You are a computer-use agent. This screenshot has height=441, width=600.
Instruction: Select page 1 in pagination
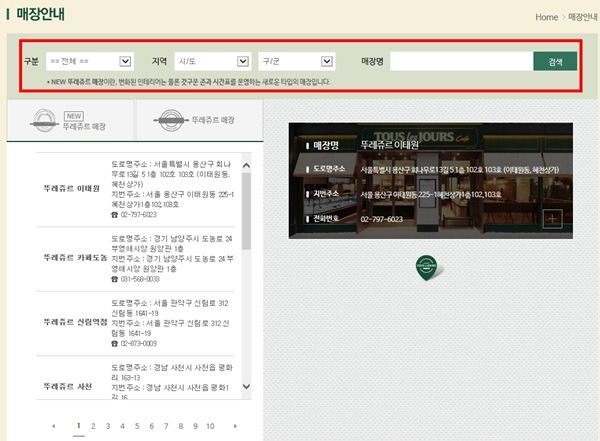pyautogui.click(x=78, y=426)
